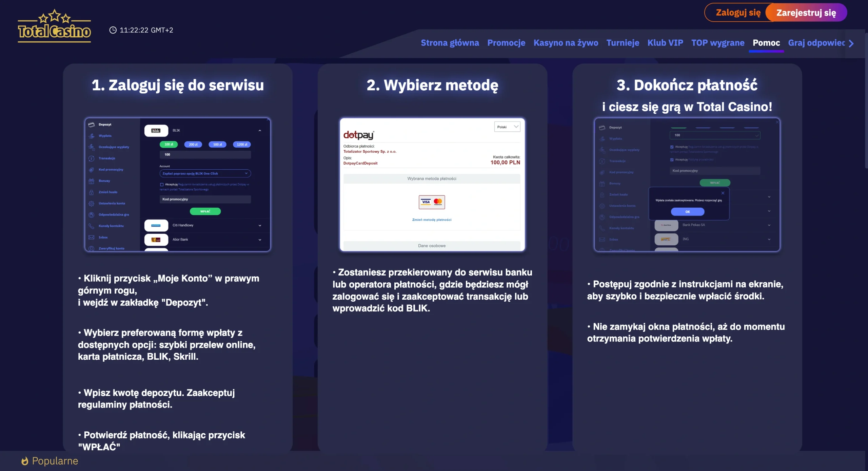
Task: Click Zmień metodę płatności link
Action: [x=432, y=220]
